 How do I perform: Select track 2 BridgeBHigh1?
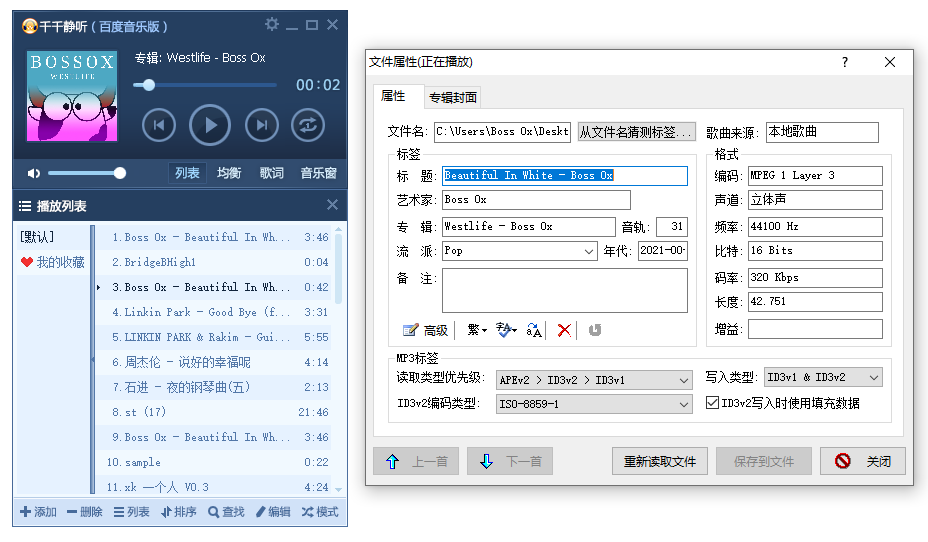(213, 262)
